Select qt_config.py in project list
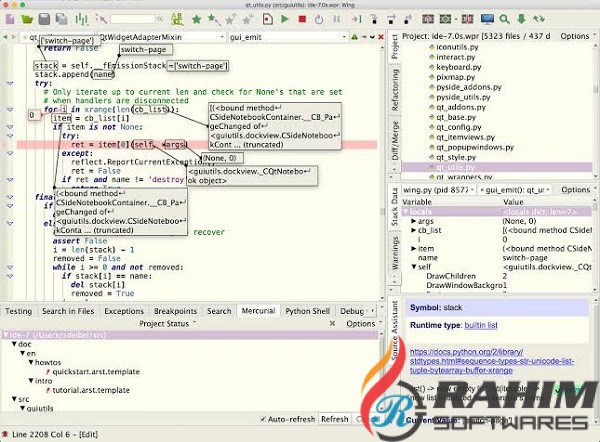 [459, 127]
